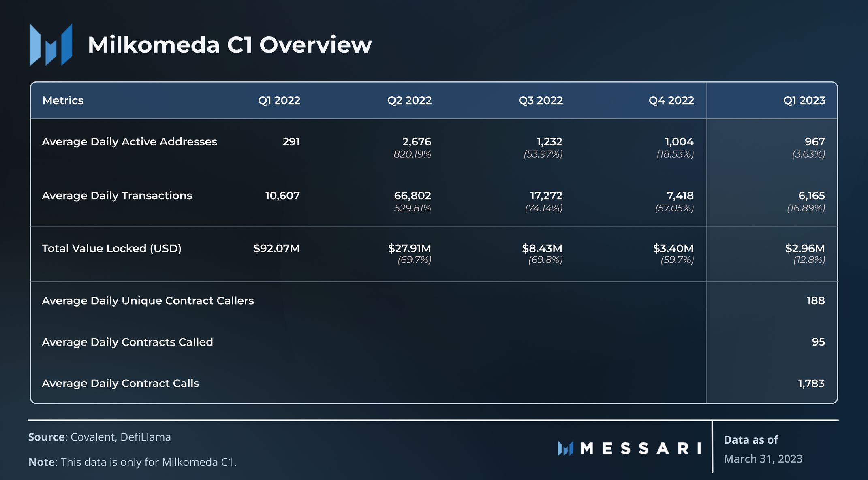
Task: Click the March 31, 2023 date
Action: coord(763,459)
